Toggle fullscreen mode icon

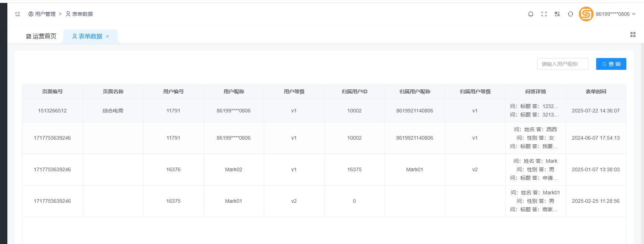[544, 14]
